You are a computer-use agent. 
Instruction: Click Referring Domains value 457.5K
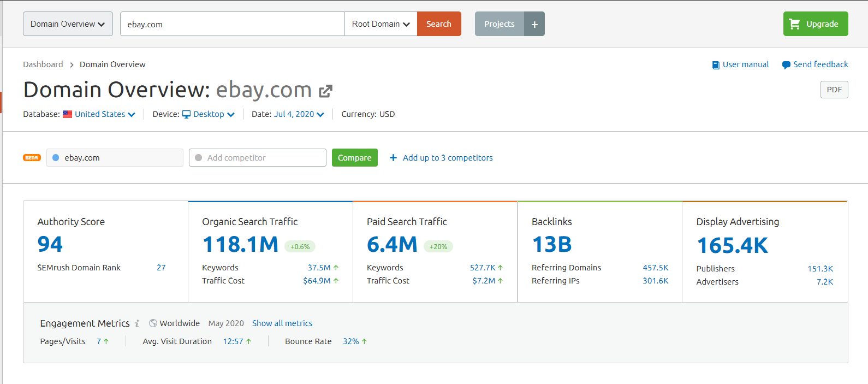pos(656,268)
